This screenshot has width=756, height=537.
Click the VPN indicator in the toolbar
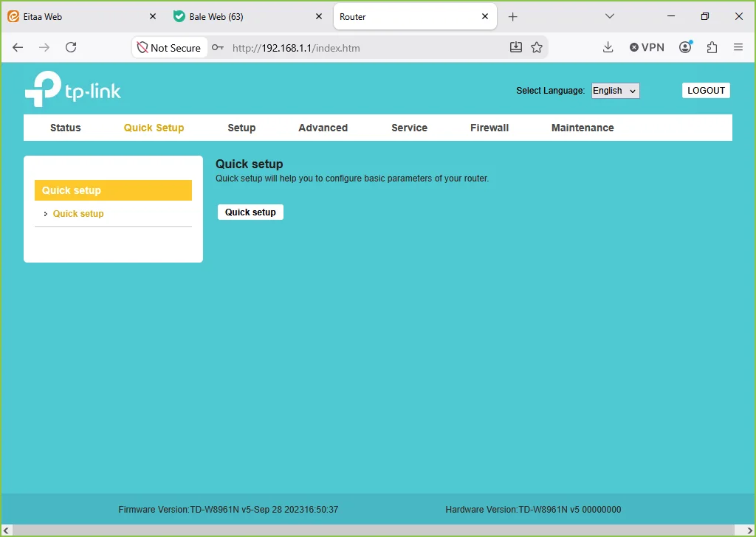(647, 47)
